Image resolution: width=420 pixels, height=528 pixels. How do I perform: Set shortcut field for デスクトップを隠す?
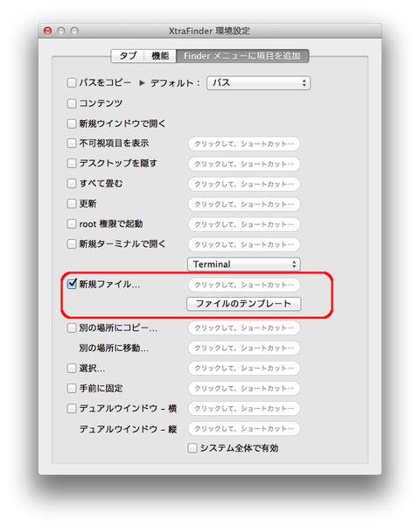[244, 164]
